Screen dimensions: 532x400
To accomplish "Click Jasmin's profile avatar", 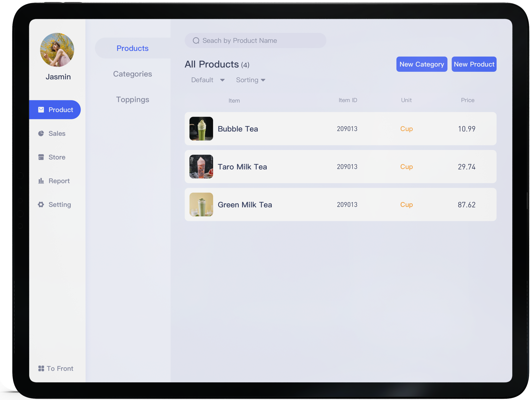I will pyautogui.click(x=57, y=50).
